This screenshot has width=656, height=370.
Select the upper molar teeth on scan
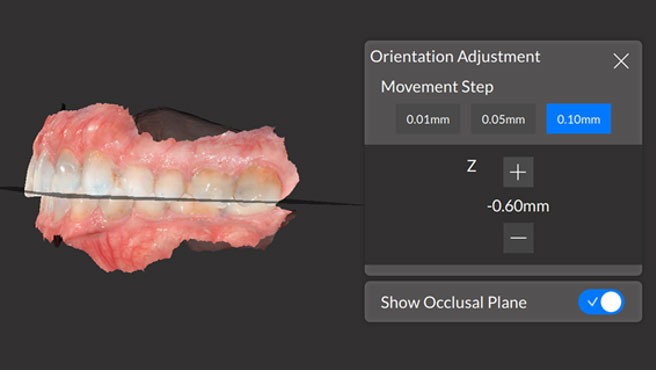pyautogui.click(x=236, y=184)
